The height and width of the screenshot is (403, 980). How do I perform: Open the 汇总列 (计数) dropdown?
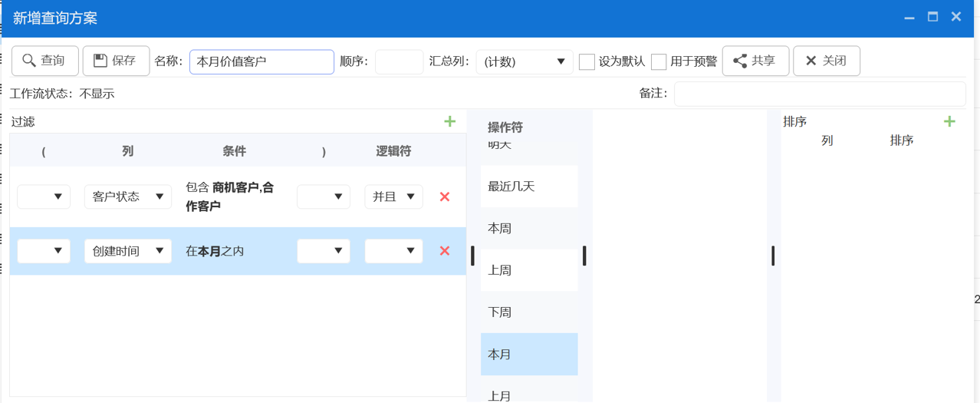pos(525,61)
